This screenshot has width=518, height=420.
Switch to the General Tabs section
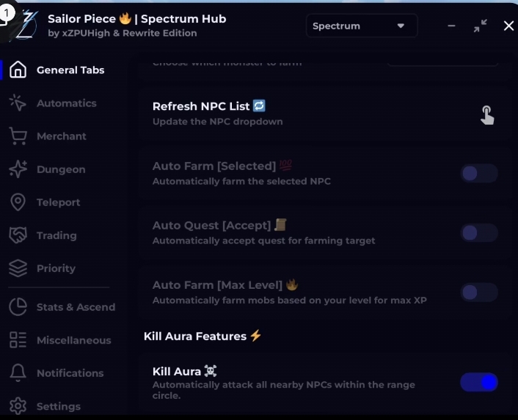click(70, 70)
